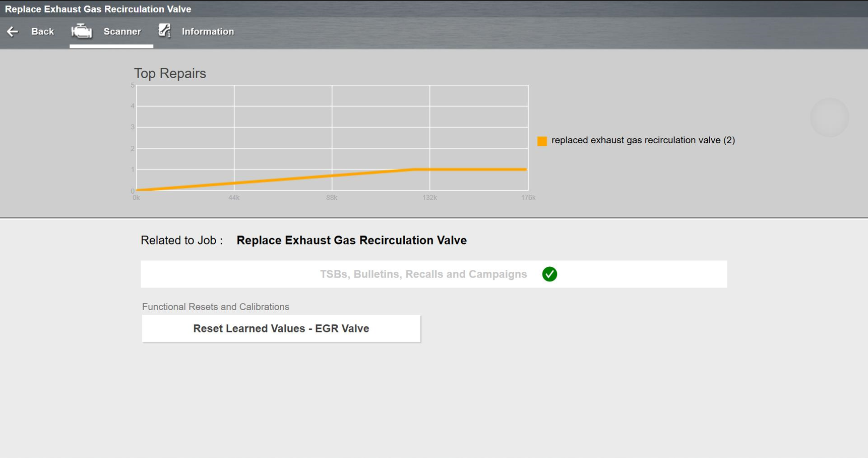This screenshot has height=458, width=868.
Task: Click the Functional Resets and Calibrations heading
Action: [215, 307]
